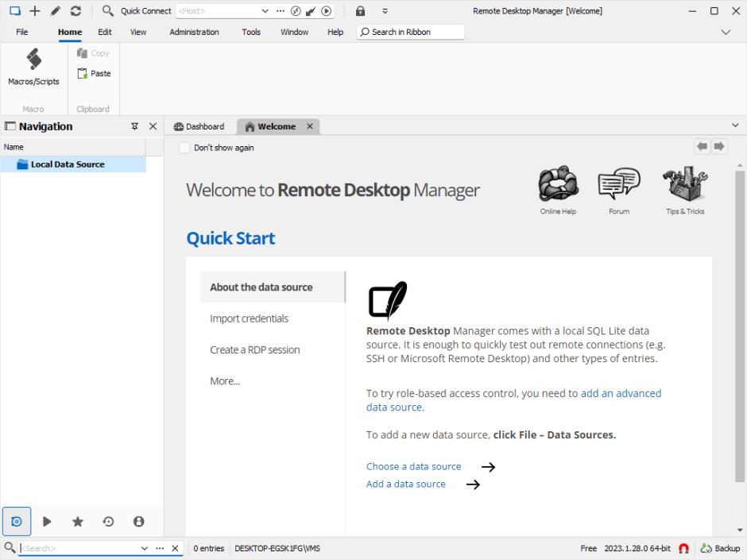Click the window icon at top-left title bar
The height and width of the screenshot is (560, 747).
15,10
